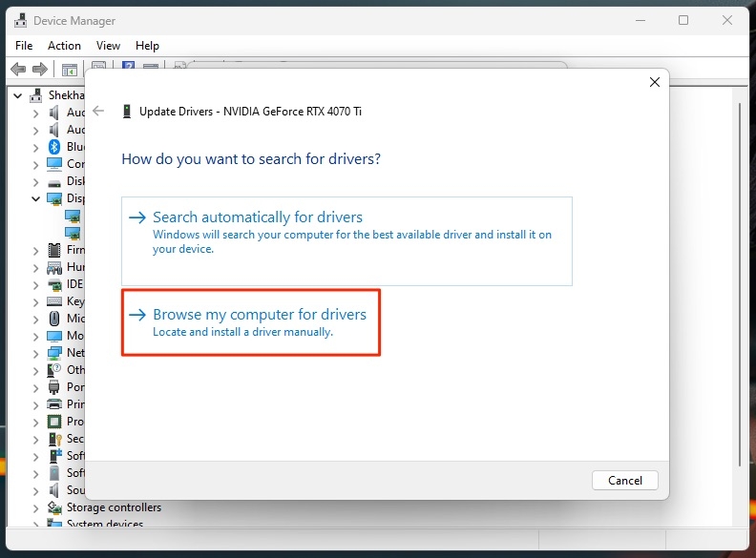The width and height of the screenshot is (756, 558).
Task: Click the Back arrow in Device Manager toolbar
Action: pyautogui.click(x=18, y=69)
